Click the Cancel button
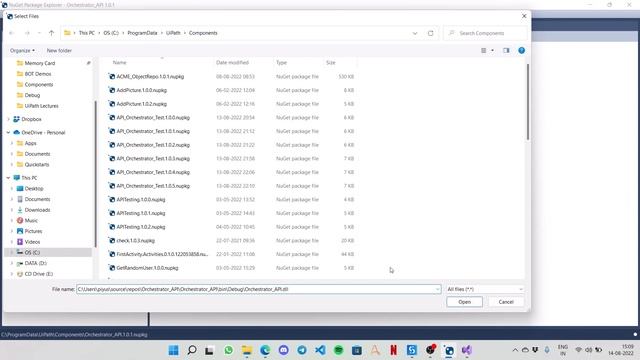640x360 pixels. [506, 302]
